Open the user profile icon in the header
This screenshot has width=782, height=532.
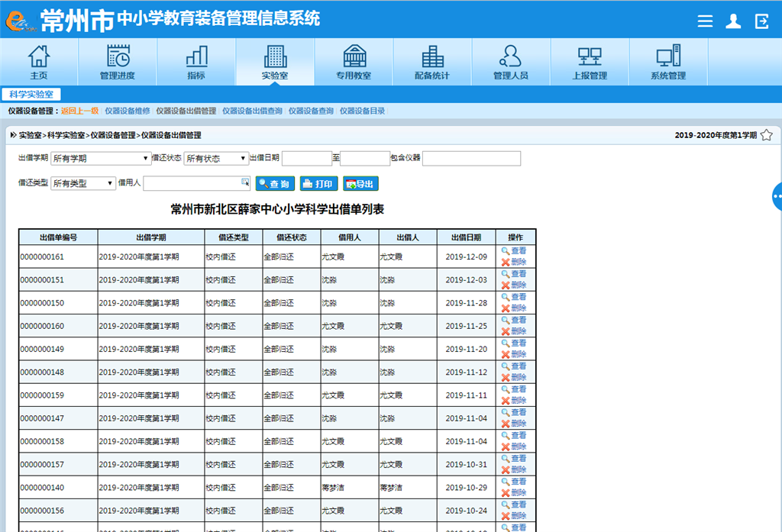tap(733, 21)
